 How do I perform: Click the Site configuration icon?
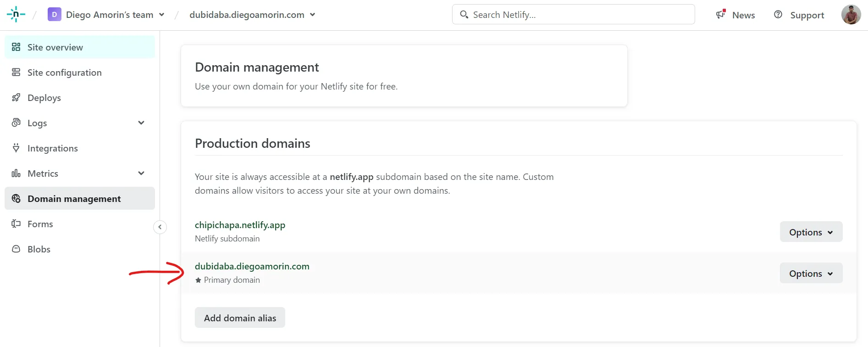click(16, 72)
